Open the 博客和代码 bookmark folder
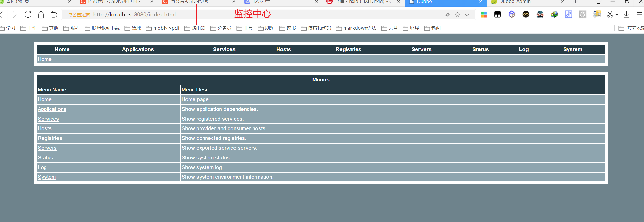This screenshot has width=644, height=222. pos(316,28)
